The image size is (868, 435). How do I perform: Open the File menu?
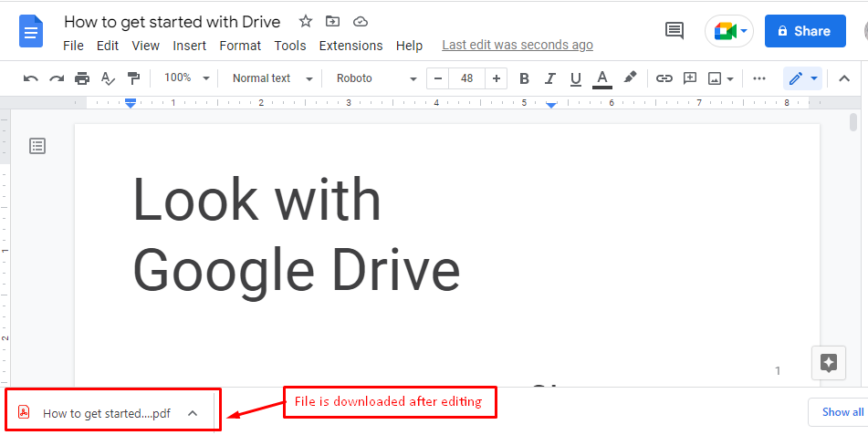pyautogui.click(x=73, y=46)
